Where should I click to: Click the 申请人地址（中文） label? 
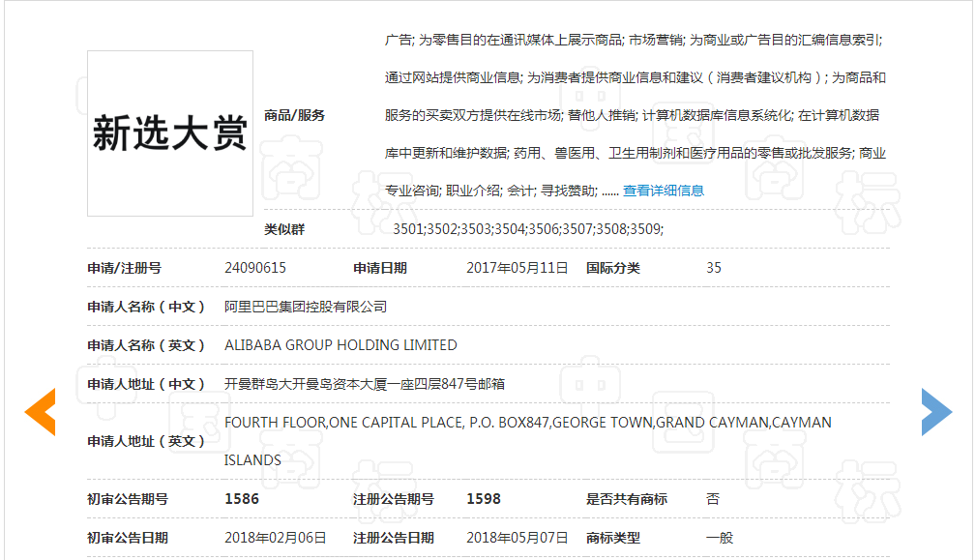(146, 384)
